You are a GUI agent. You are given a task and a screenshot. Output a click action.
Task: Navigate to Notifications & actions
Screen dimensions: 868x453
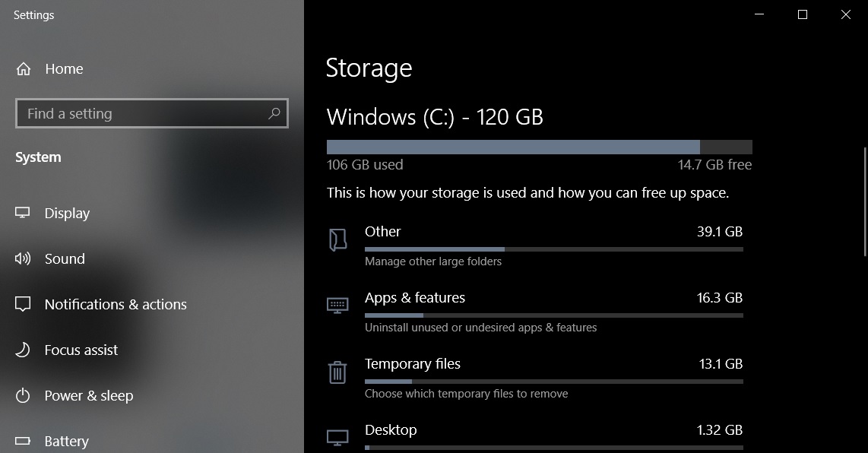pos(116,304)
